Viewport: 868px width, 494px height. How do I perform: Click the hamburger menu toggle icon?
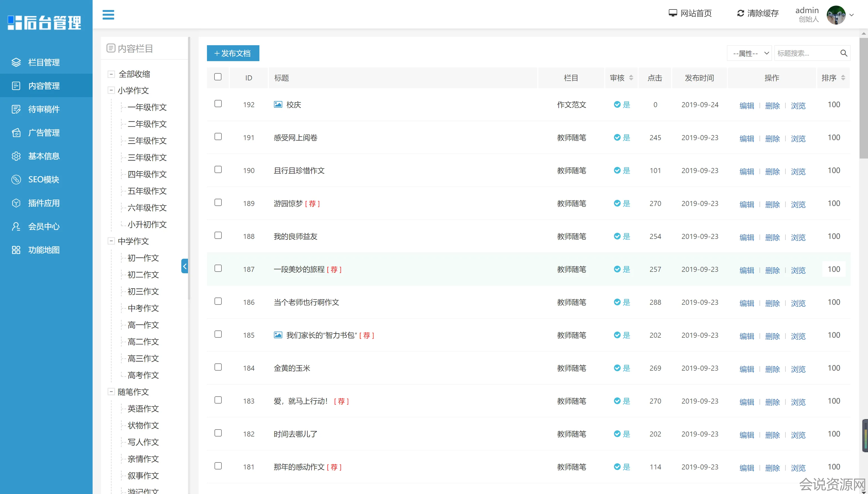coord(108,15)
